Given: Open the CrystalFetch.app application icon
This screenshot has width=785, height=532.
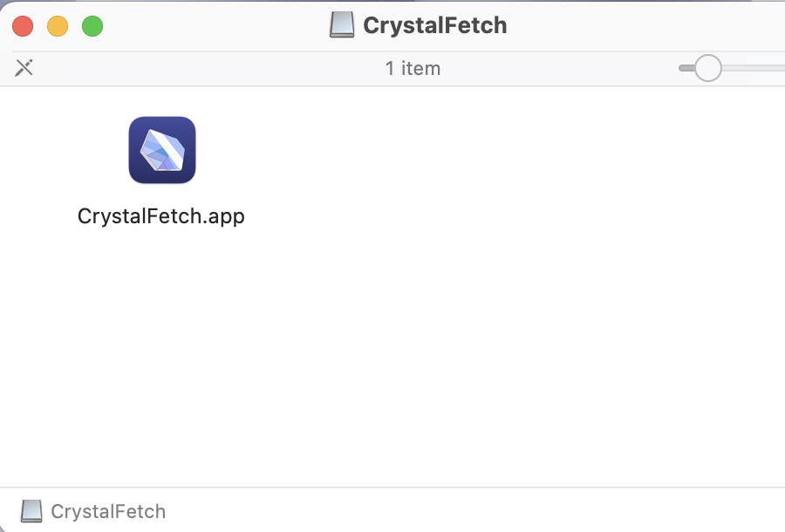Looking at the screenshot, I should (x=161, y=149).
